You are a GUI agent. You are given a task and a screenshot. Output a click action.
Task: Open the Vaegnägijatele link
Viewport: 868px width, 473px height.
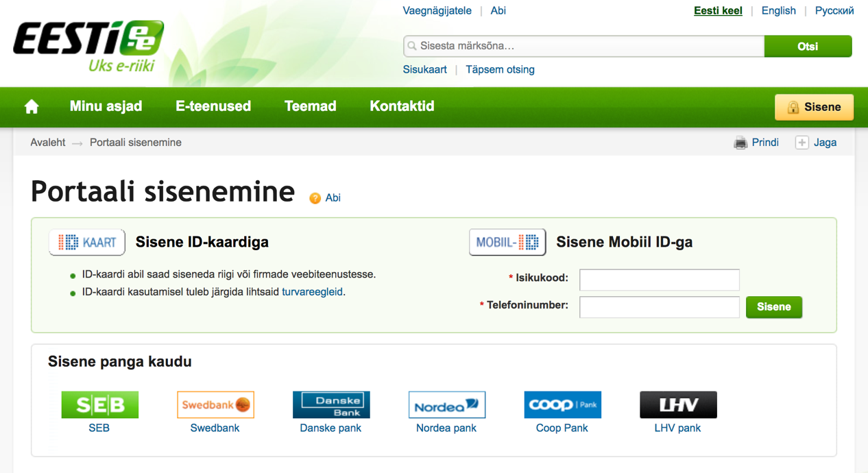click(x=437, y=11)
